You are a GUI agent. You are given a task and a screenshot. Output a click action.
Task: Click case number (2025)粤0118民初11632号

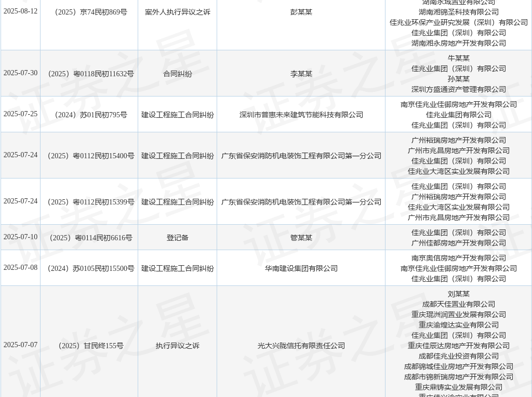pos(89,74)
